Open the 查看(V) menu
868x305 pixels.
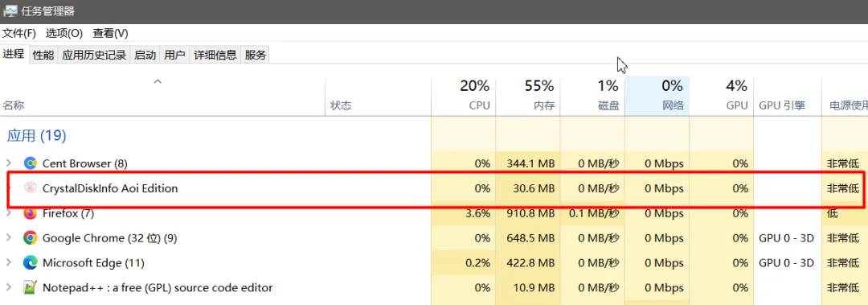pyautogui.click(x=110, y=33)
